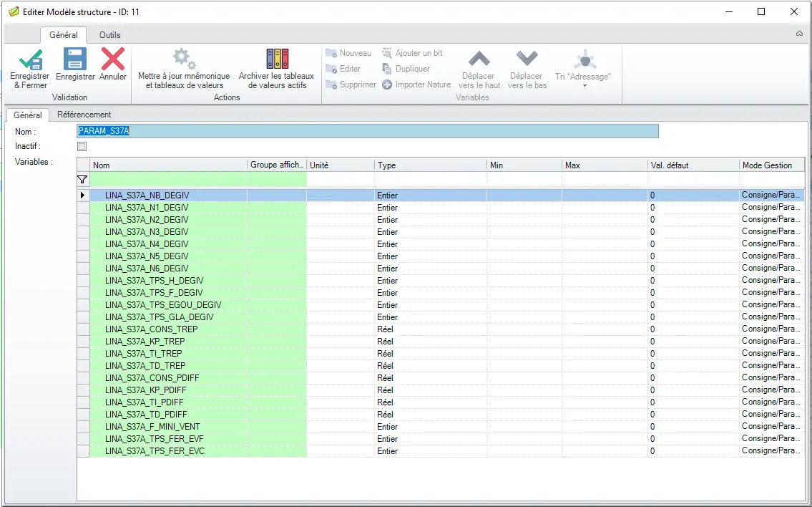
Task: Click Type cell Réel of LINA_S37A_KP_TREP
Action: pos(431,342)
